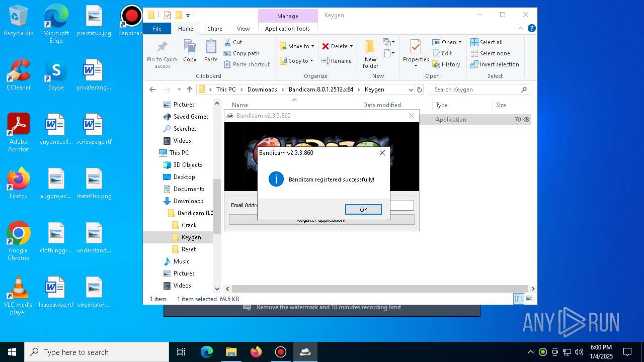Switch to the Home ribbon tab
The image size is (644, 362).
(x=185, y=29)
